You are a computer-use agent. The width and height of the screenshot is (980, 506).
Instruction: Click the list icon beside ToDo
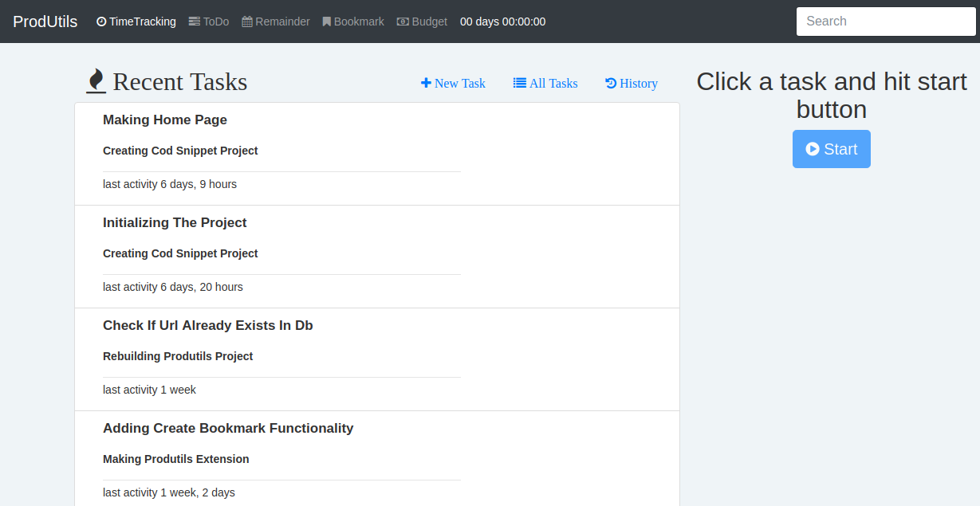coord(195,22)
